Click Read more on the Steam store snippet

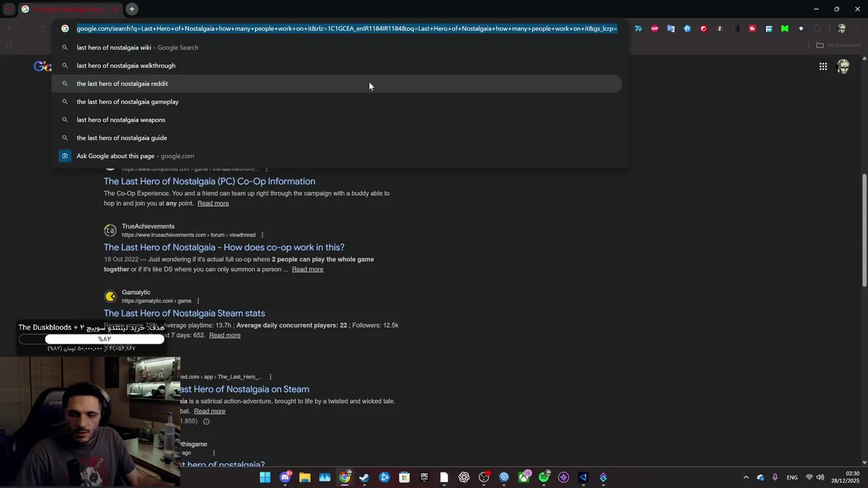click(x=210, y=411)
